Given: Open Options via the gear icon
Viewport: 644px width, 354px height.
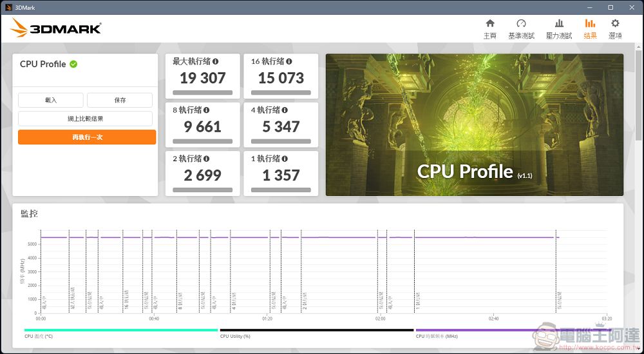Looking at the screenshot, I should pos(615,23).
